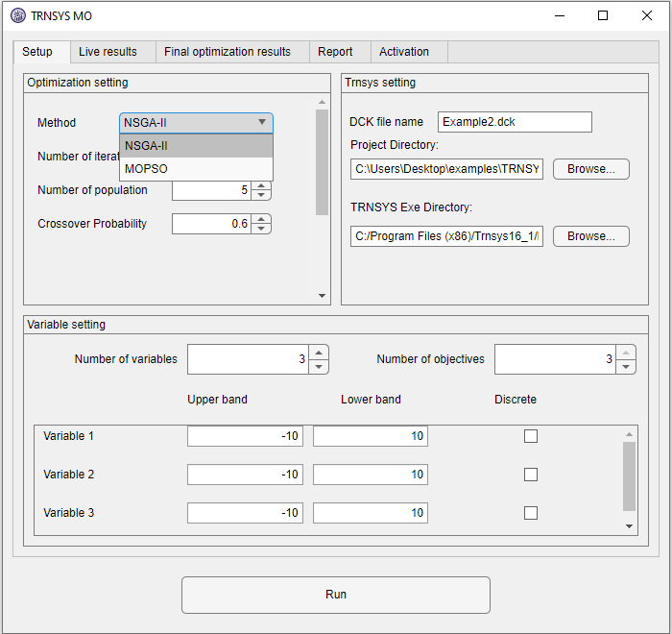Enable Discrete checkbox for Variable 1
Image resolution: width=672 pixels, height=634 pixels.
pyautogui.click(x=531, y=436)
